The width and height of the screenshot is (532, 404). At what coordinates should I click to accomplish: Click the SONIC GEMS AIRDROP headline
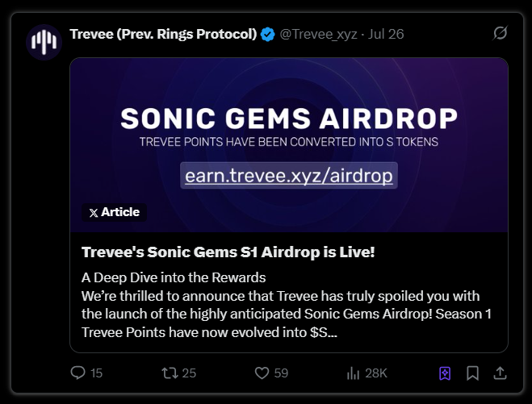tap(288, 119)
